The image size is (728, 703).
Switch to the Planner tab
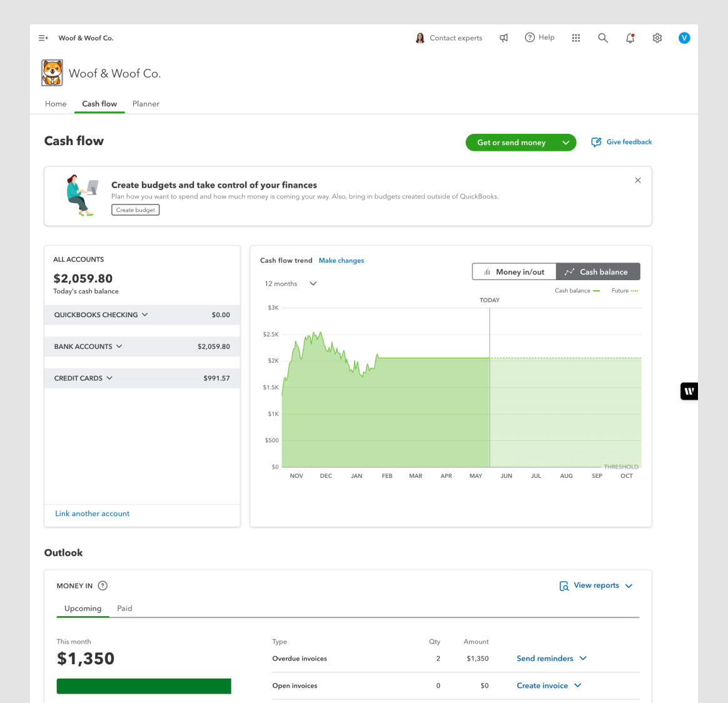coord(146,104)
